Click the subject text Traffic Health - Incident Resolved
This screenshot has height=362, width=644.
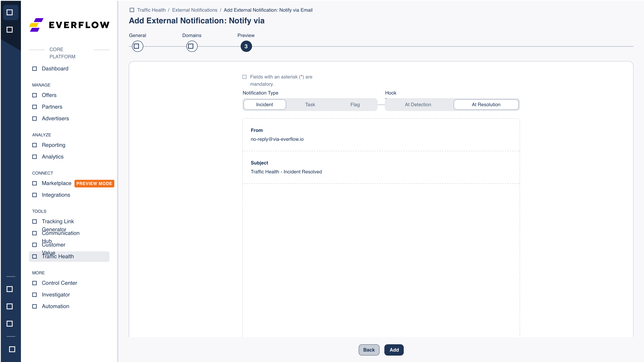286,172
